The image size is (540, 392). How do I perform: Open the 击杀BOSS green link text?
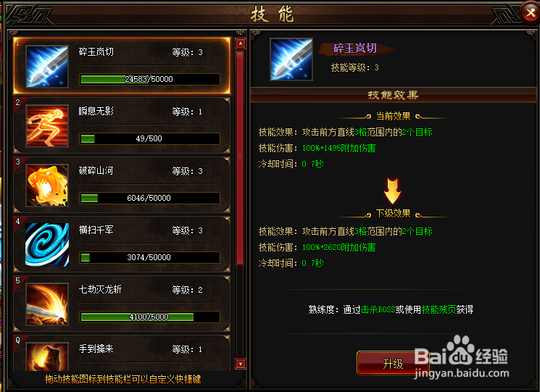pos(378,309)
